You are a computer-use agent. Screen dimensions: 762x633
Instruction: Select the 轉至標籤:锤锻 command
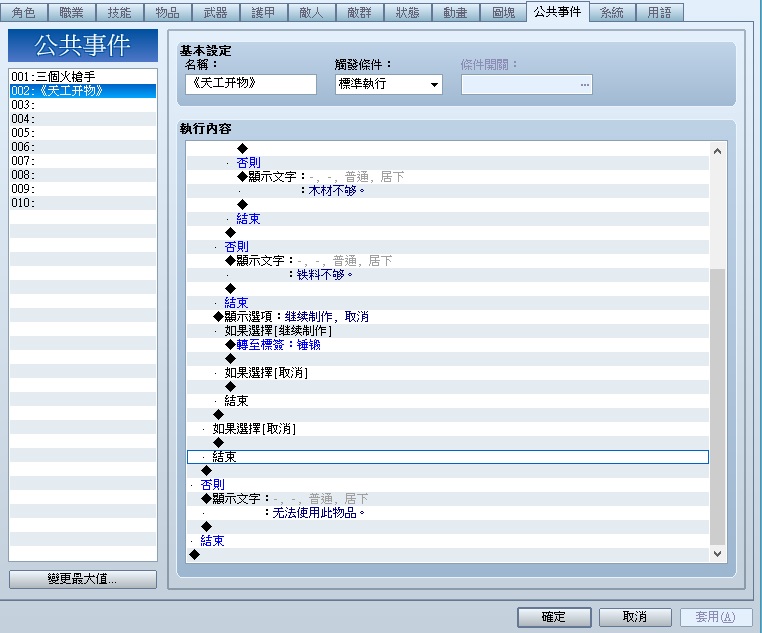[x=448, y=345]
